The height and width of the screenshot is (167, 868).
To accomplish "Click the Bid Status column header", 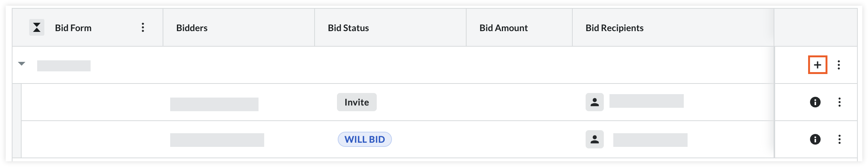I will pyautogui.click(x=348, y=28).
